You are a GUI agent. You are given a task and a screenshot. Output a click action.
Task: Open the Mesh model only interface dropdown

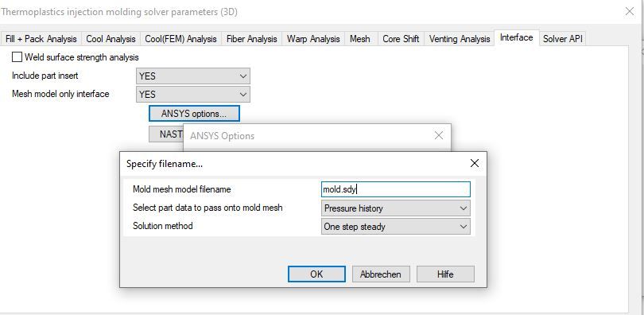pos(193,95)
